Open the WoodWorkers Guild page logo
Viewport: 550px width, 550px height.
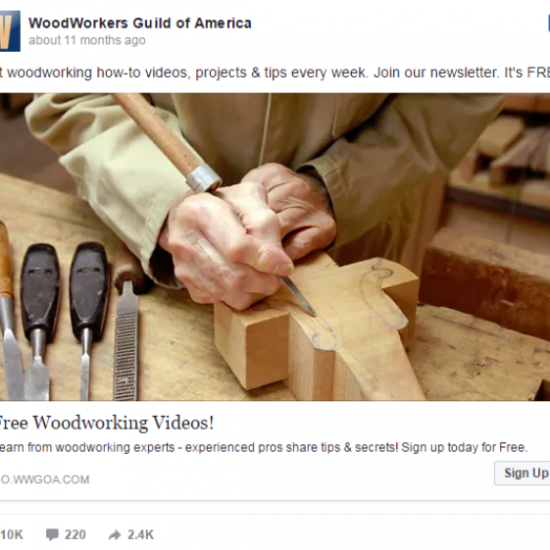tap(10, 31)
